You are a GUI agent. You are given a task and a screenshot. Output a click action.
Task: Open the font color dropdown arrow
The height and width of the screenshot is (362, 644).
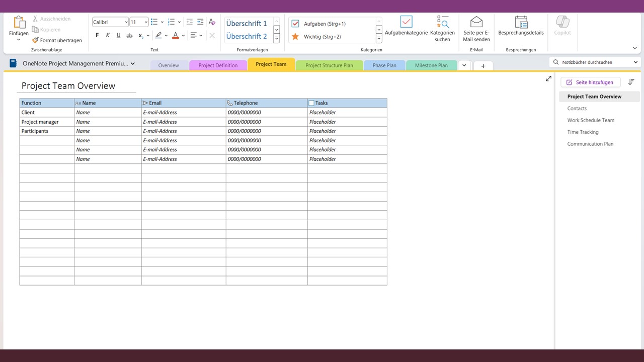click(x=183, y=36)
